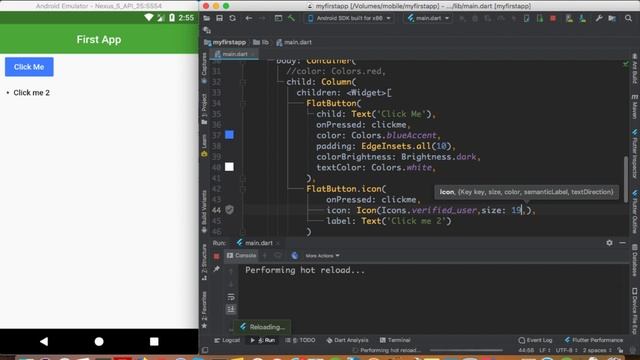Click the back navigation arrow

[249, 18]
